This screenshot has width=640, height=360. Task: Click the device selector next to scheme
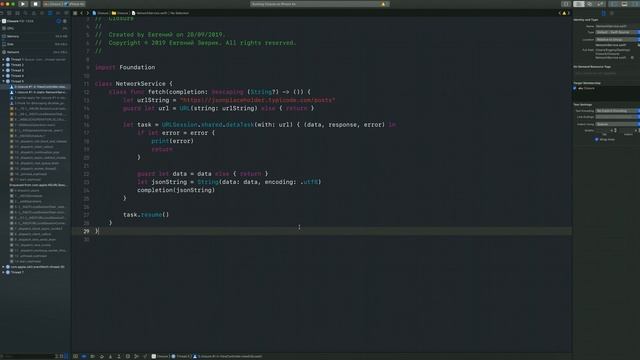click(75, 4)
